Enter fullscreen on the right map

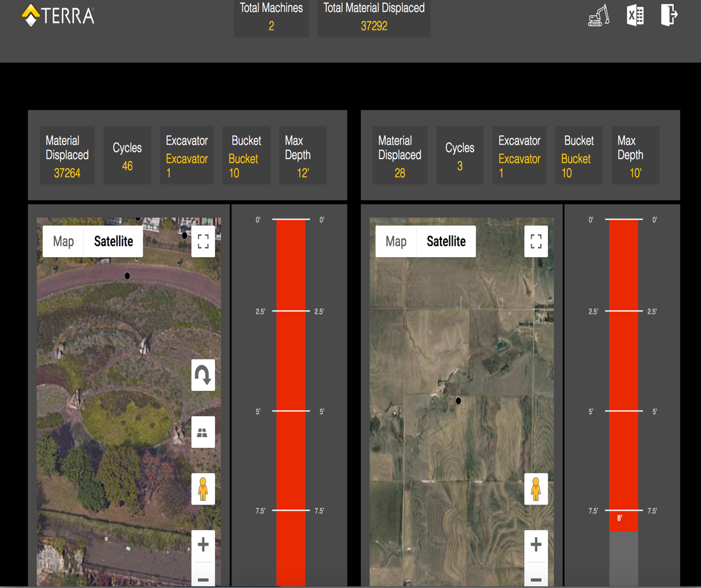click(x=536, y=242)
